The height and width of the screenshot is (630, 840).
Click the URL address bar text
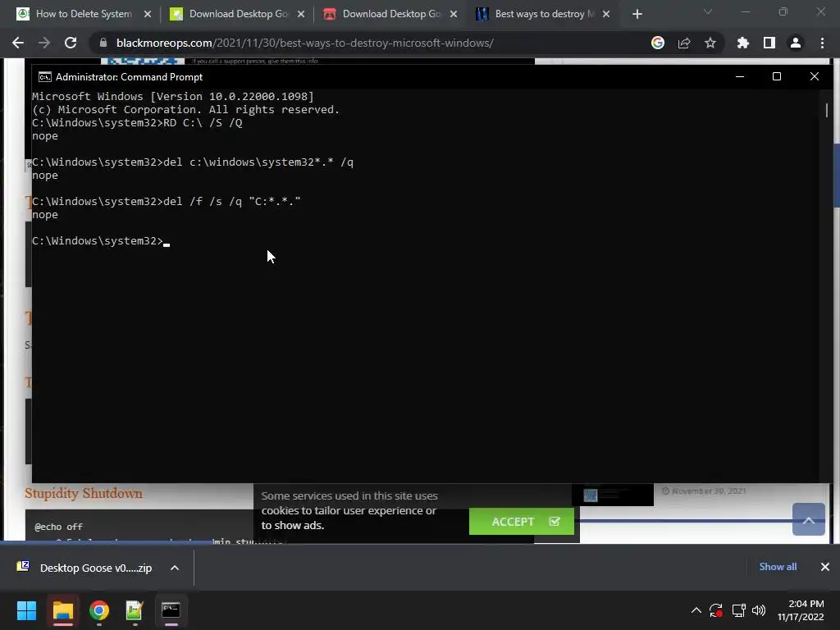tap(305, 43)
